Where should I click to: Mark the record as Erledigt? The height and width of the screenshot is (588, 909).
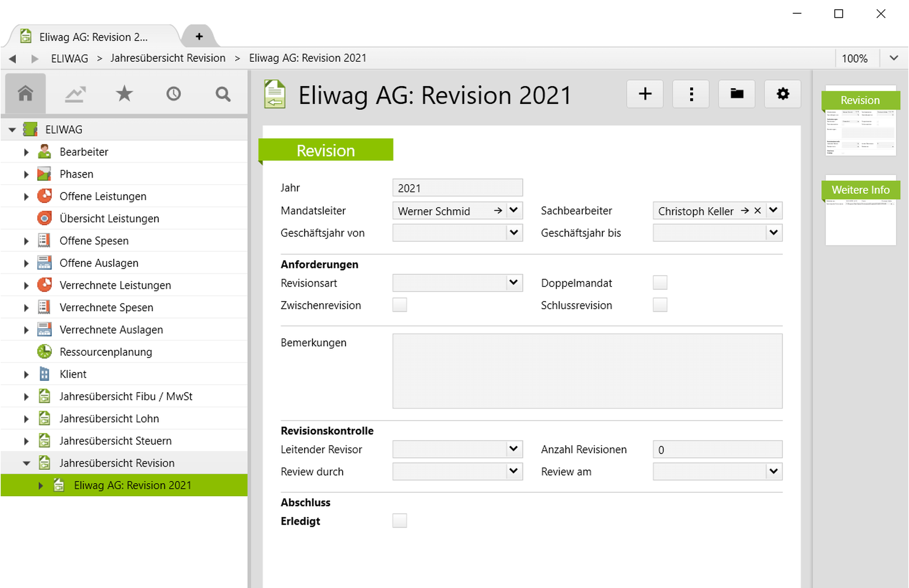click(400, 520)
